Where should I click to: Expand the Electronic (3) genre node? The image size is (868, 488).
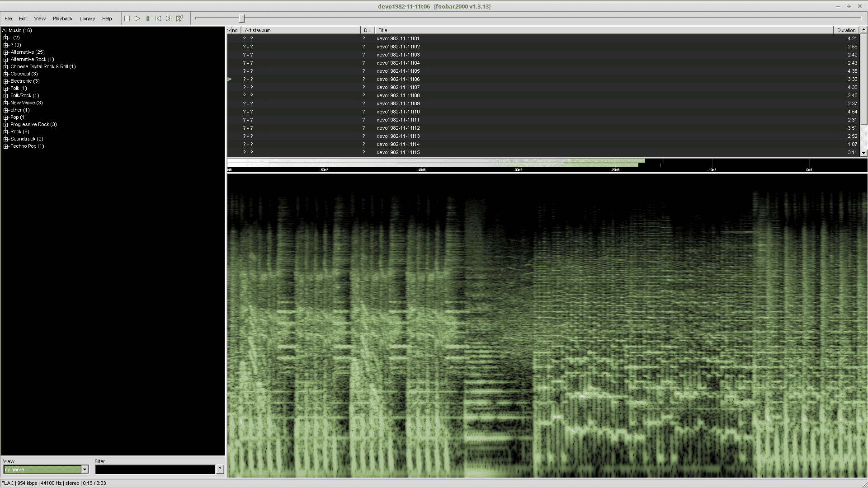tap(6, 81)
